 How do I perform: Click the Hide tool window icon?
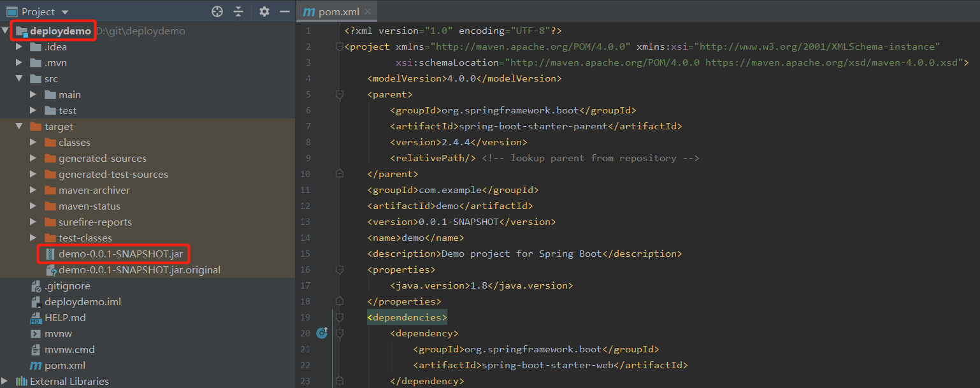284,11
